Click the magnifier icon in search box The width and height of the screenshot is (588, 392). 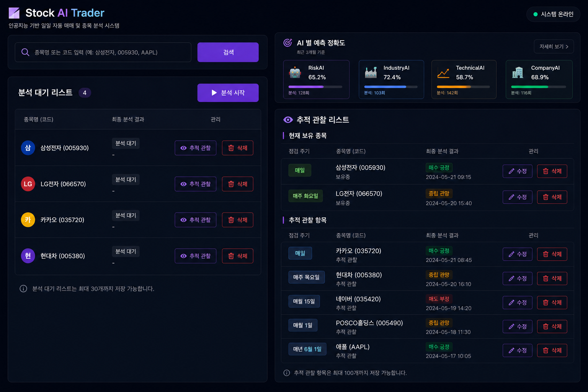pyautogui.click(x=25, y=52)
